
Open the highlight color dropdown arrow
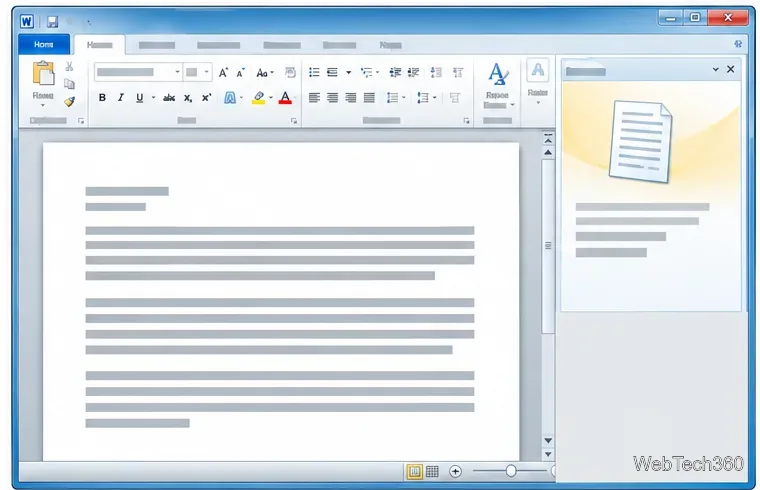click(x=270, y=98)
